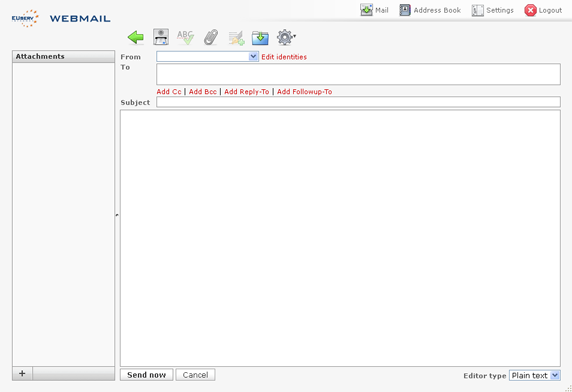Click the Attachments panel header
This screenshot has width=572, height=392.
point(63,57)
